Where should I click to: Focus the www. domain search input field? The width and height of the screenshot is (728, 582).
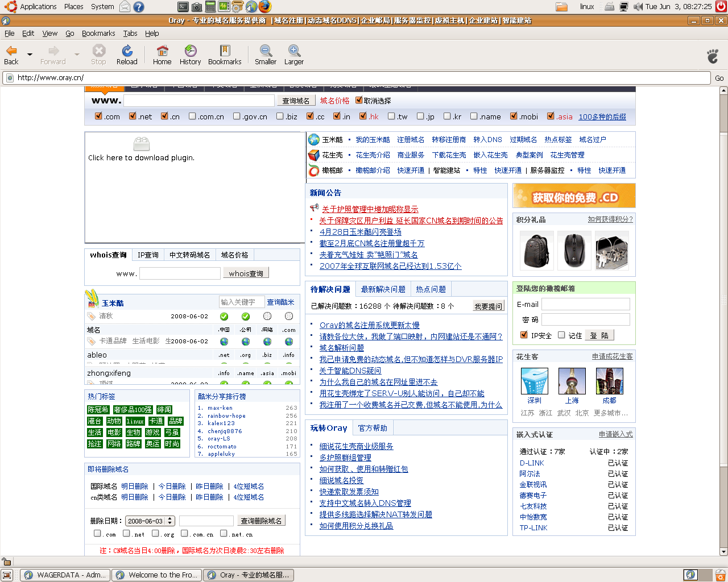pos(199,101)
